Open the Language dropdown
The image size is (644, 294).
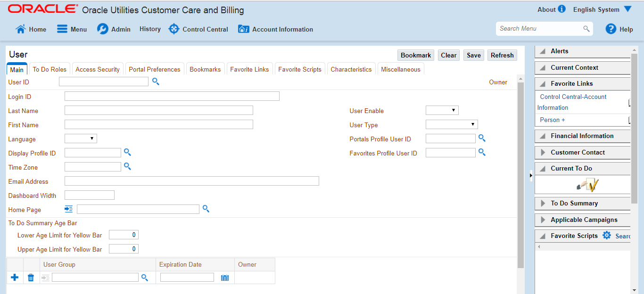pyautogui.click(x=81, y=139)
